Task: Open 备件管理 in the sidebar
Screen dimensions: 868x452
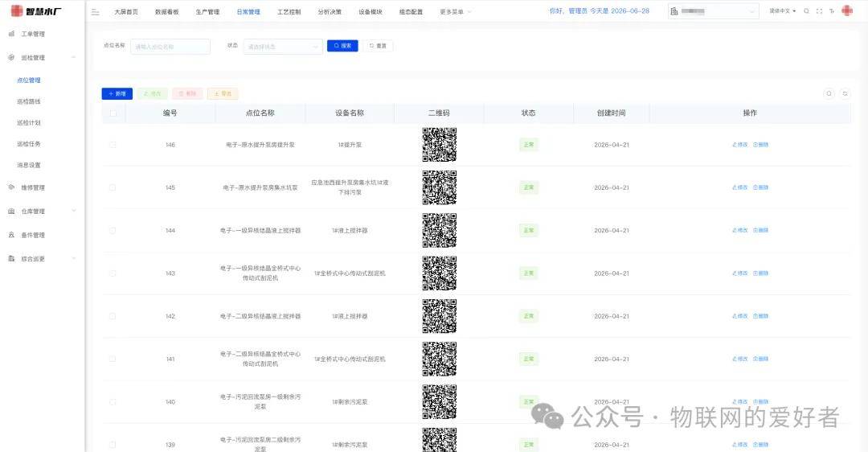Action: (33, 236)
